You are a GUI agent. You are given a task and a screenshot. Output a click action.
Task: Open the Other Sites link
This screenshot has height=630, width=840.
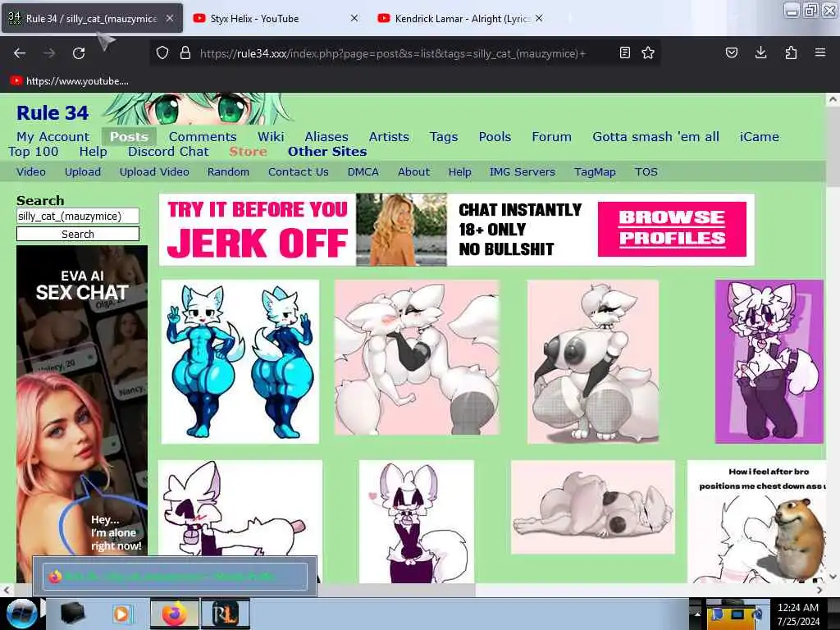(327, 152)
